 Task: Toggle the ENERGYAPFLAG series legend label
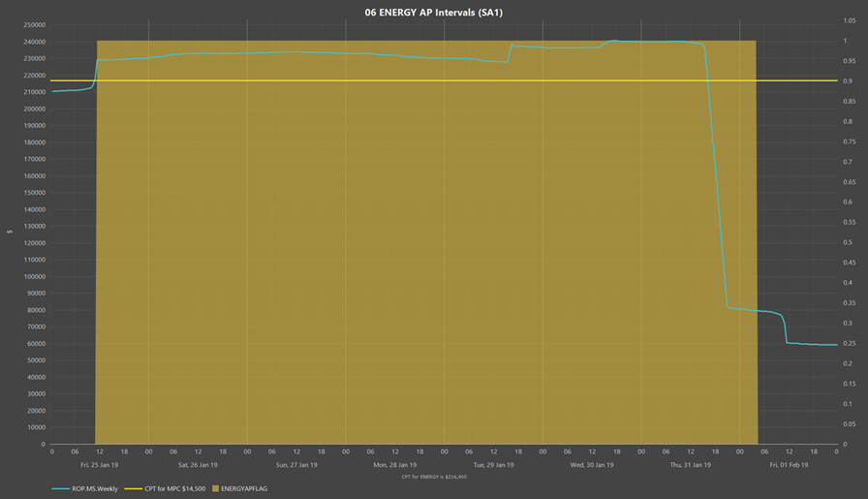[x=244, y=489]
